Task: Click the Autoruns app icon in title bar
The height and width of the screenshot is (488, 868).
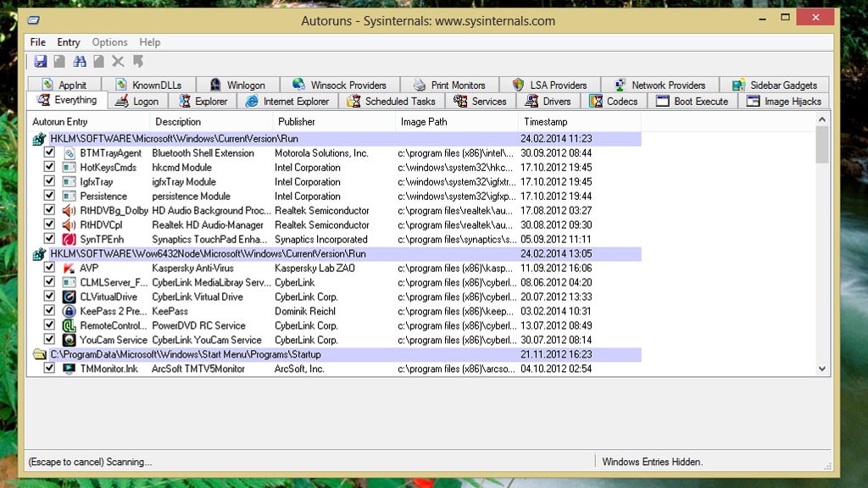Action: click(34, 20)
